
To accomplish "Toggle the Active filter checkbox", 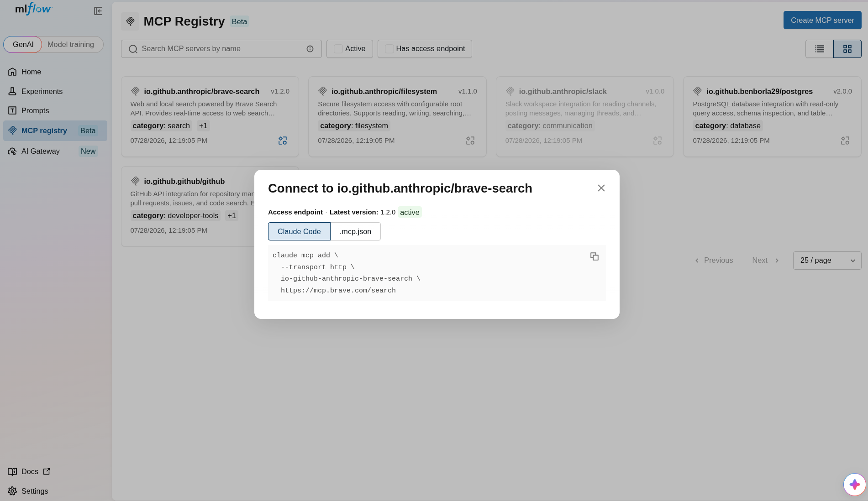I will 338,49.
